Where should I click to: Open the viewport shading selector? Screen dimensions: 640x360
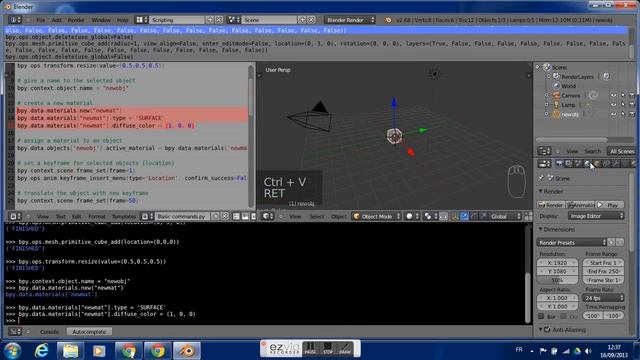tap(412, 216)
